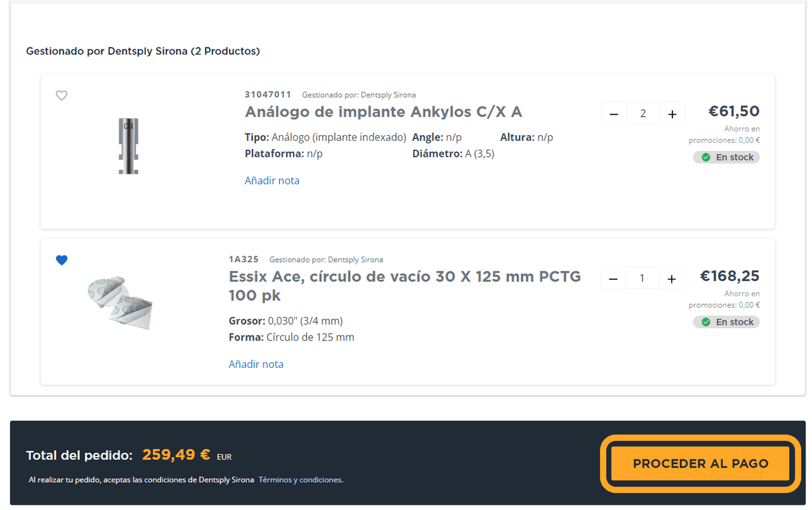Decrease quantity of Essix Ace

coord(613,278)
